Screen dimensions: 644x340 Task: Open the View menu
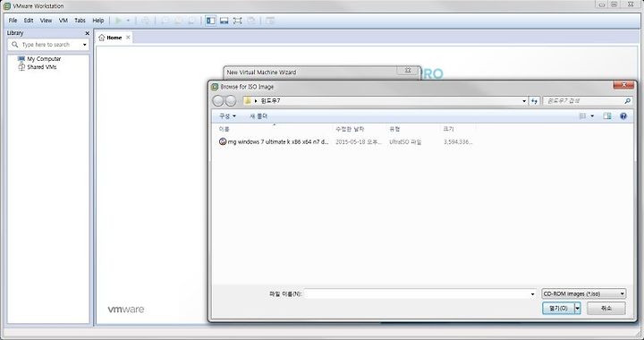click(46, 21)
